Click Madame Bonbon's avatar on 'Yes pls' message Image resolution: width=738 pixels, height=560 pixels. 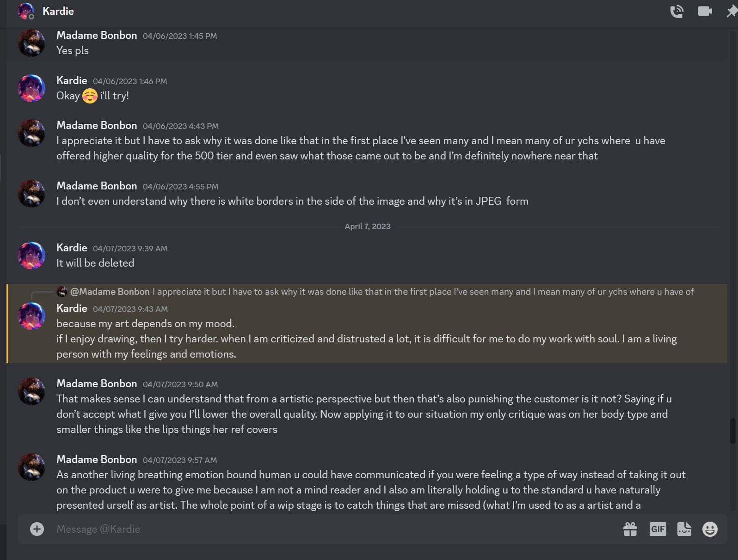point(31,43)
